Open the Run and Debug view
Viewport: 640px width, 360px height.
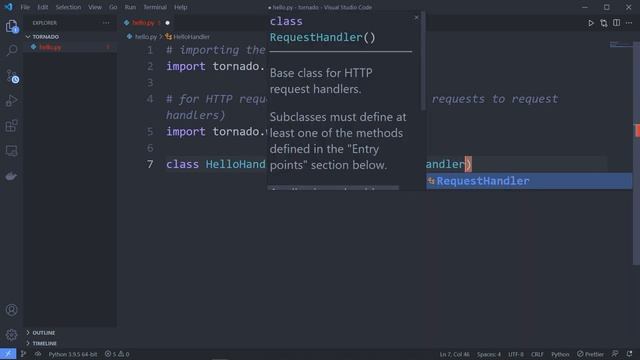(11, 100)
